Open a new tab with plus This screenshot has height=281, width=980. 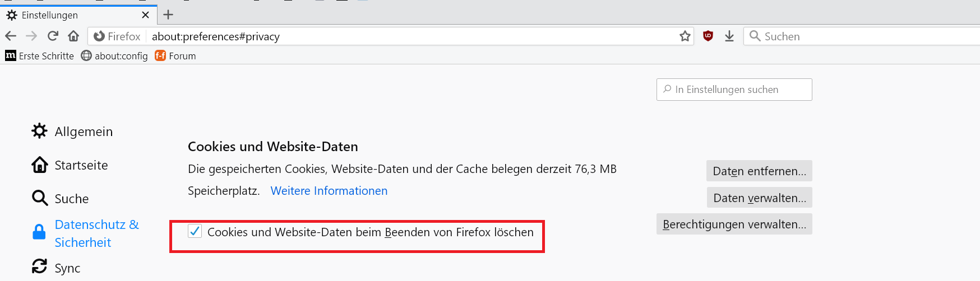tap(168, 15)
